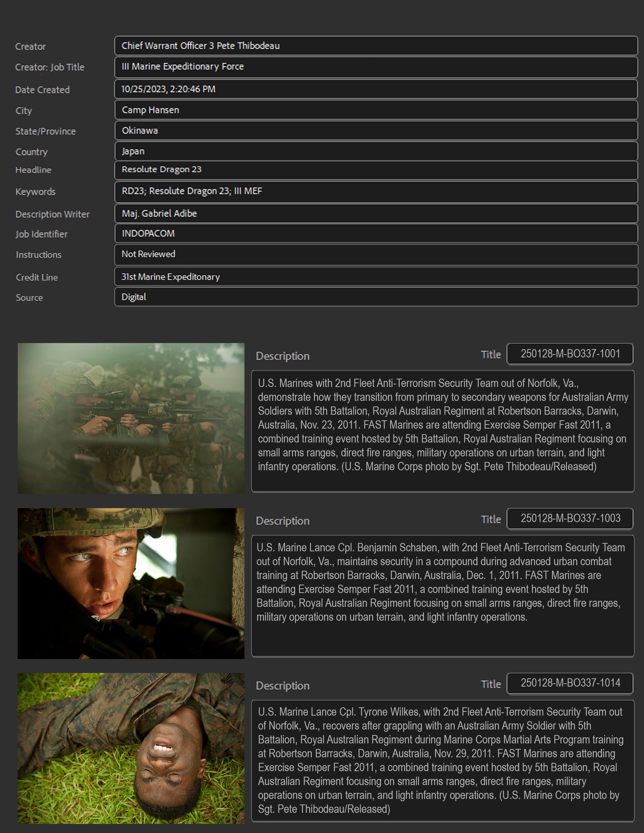Open the thumbnail of Marines aiming rifles

pos(131,419)
